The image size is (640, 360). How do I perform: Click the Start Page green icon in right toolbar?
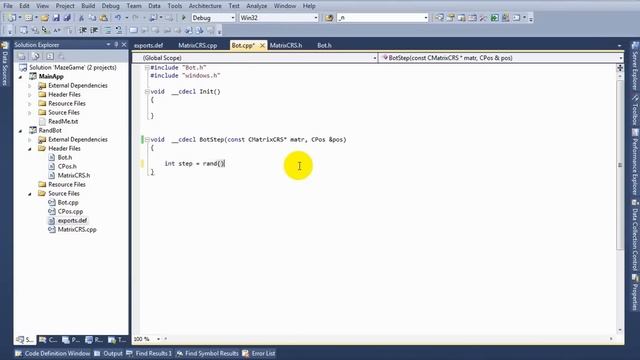(494, 18)
